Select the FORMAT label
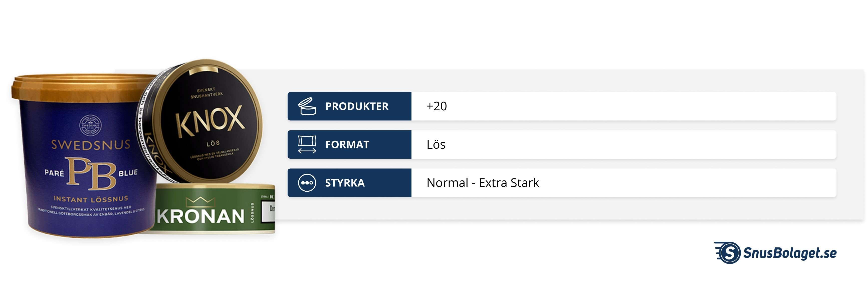The width and height of the screenshot is (868, 295). point(347,144)
